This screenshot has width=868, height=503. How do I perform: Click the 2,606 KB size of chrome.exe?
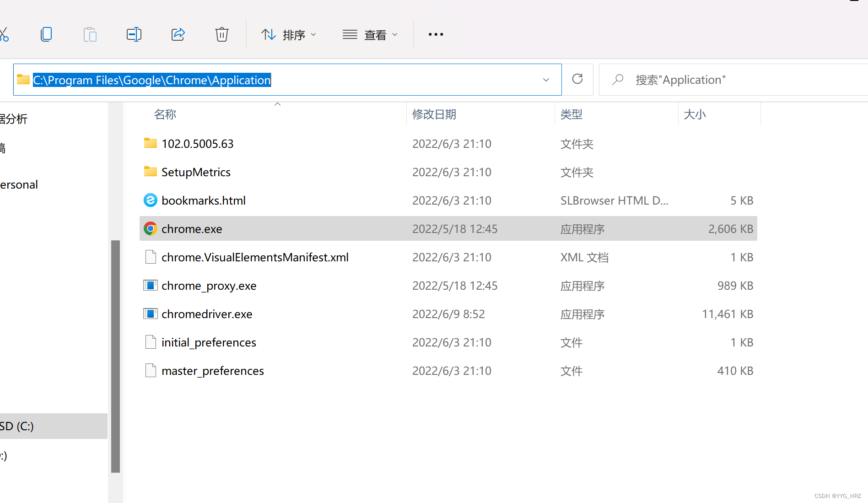731,229
